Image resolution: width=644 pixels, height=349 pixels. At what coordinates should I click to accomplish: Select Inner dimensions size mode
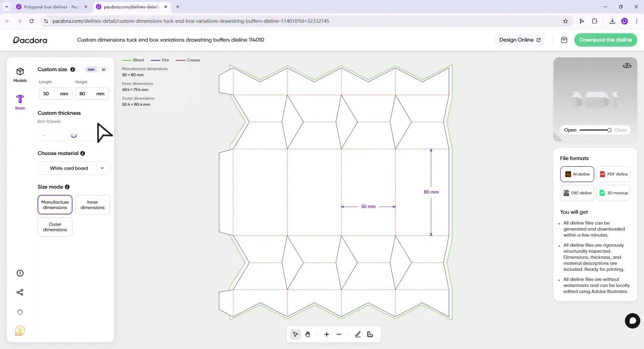click(92, 204)
